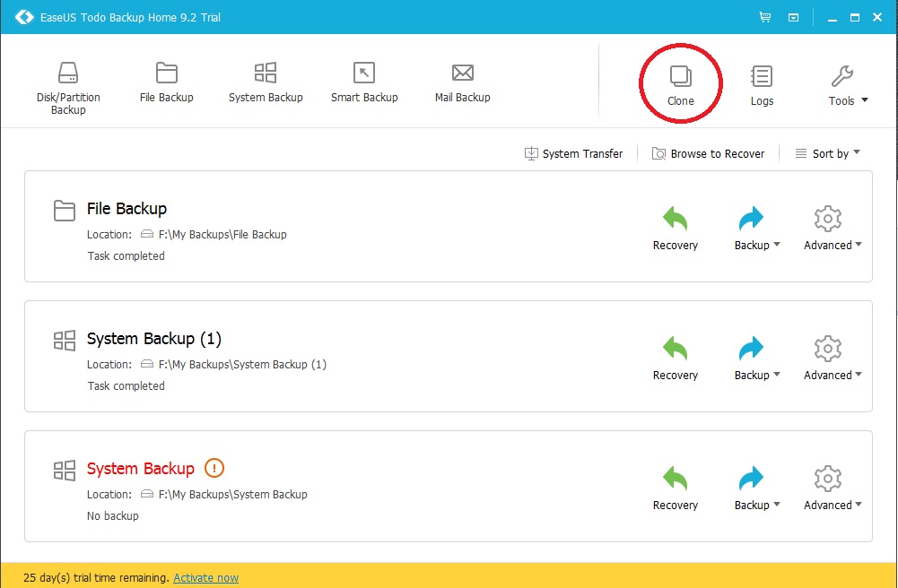Click location path F:\My Backups\File Backup
This screenshot has height=588, width=898.
pyautogui.click(x=222, y=235)
